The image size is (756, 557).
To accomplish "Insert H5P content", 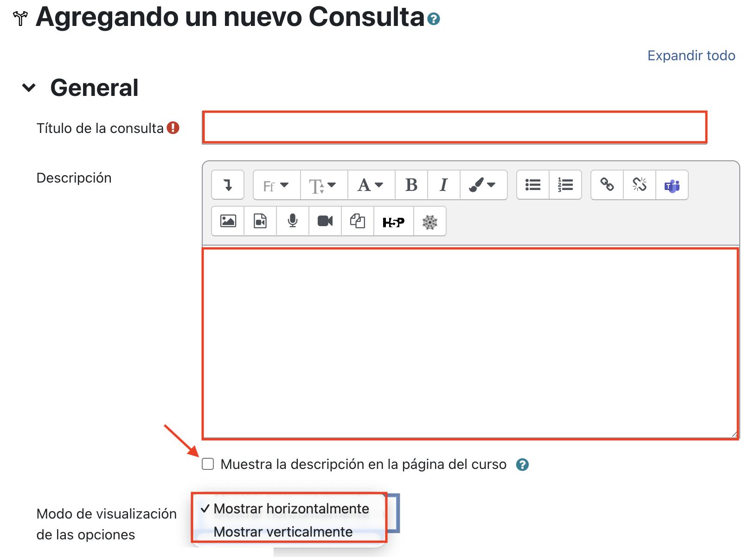I will click(394, 221).
